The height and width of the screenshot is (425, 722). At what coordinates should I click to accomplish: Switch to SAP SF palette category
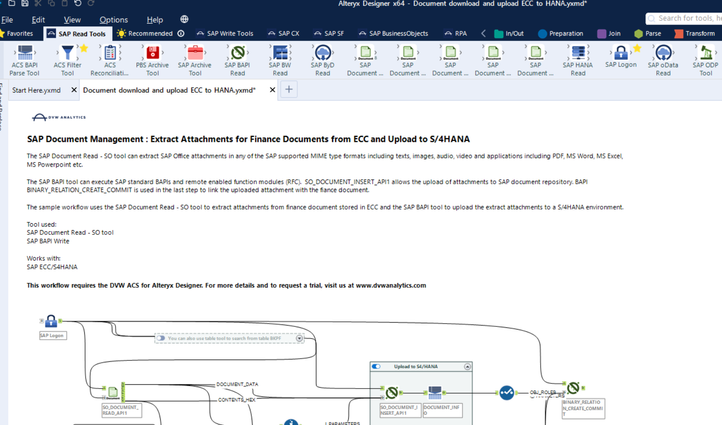click(x=329, y=33)
